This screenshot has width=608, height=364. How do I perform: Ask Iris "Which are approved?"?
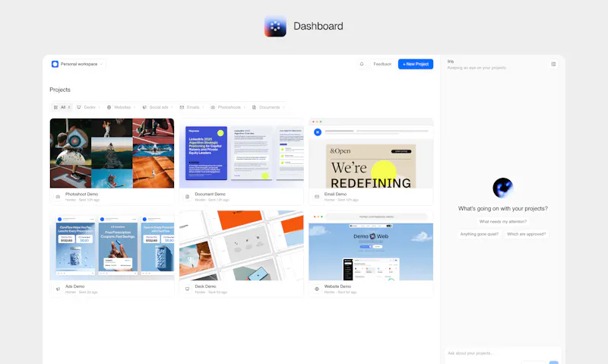click(526, 234)
